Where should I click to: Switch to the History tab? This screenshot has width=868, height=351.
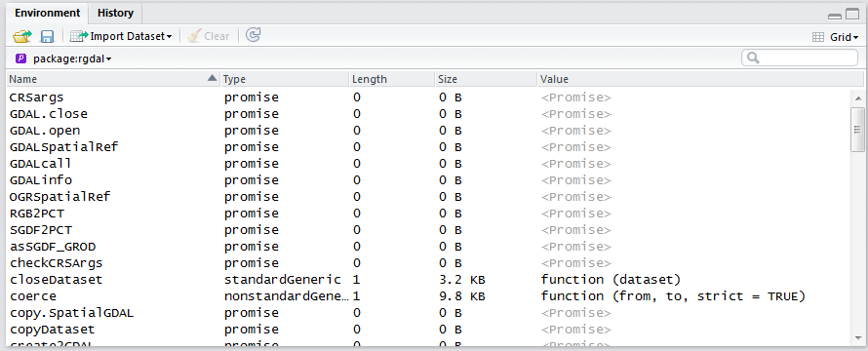115,13
